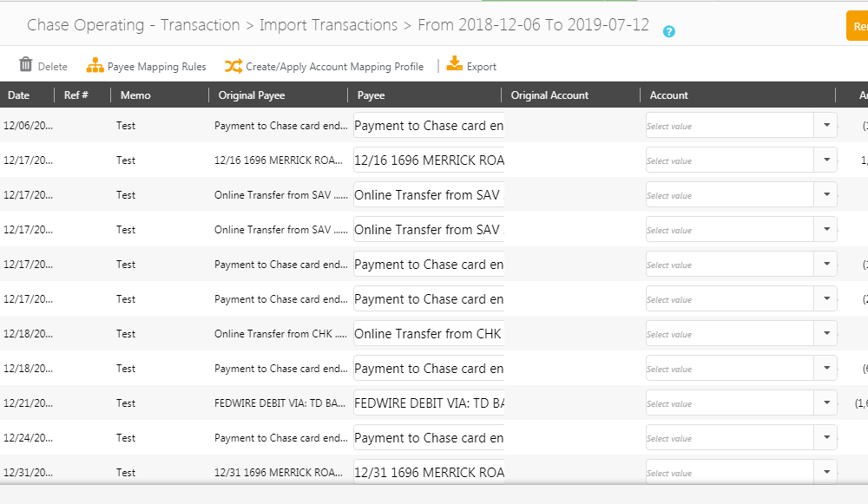Open Account dropdown for 12/16 MERRICK row

tap(826, 160)
